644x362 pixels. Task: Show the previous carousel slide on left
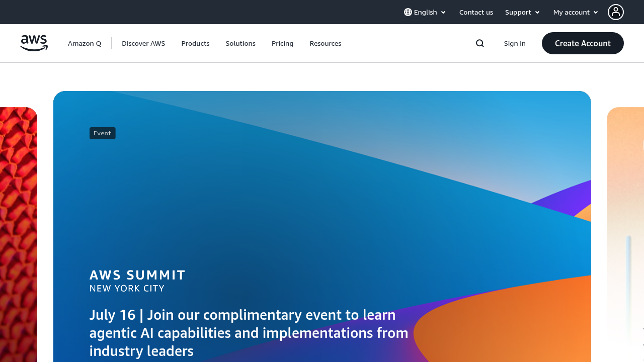click(x=18, y=231)
